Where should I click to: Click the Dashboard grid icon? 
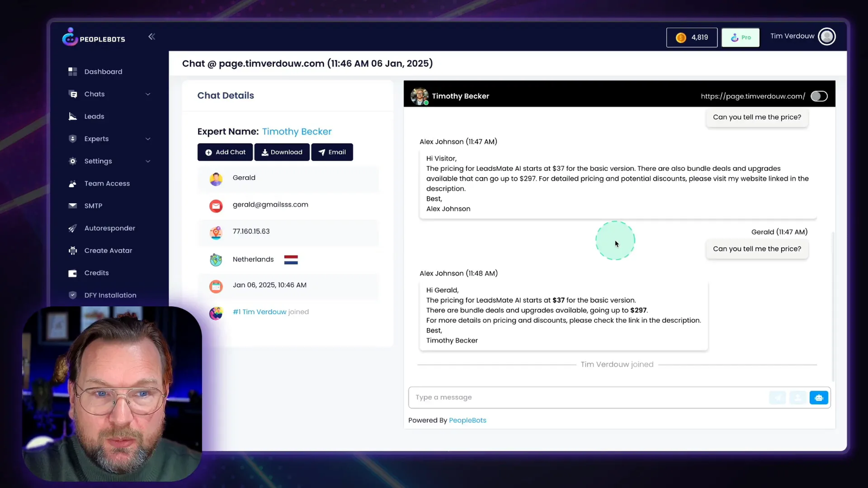[x=73, y=72]
